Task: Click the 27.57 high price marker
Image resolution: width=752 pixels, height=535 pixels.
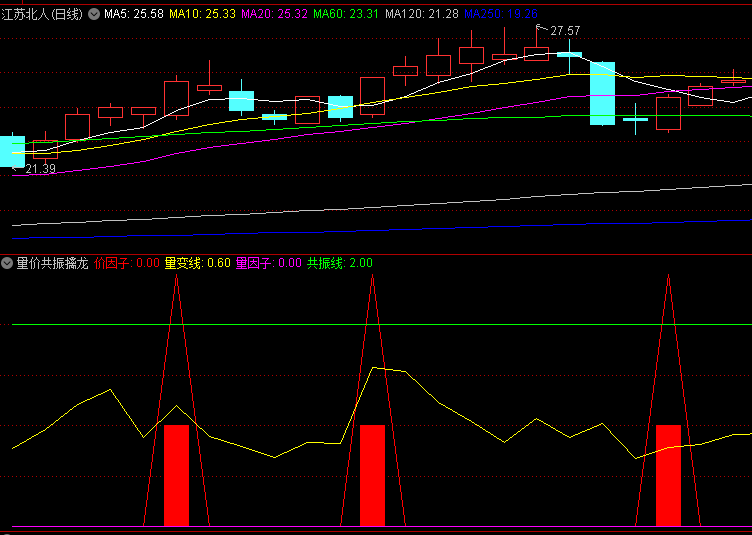Action: coord(565,31)
